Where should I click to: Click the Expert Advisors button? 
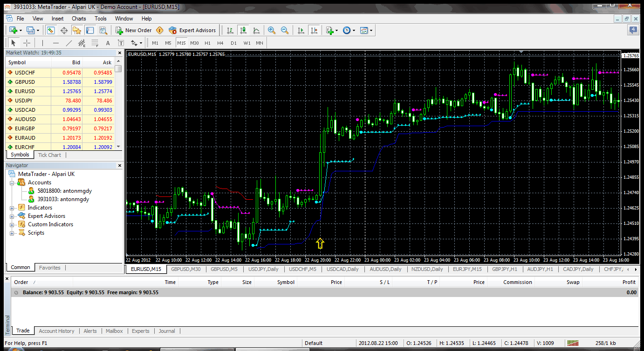(192, 30)
